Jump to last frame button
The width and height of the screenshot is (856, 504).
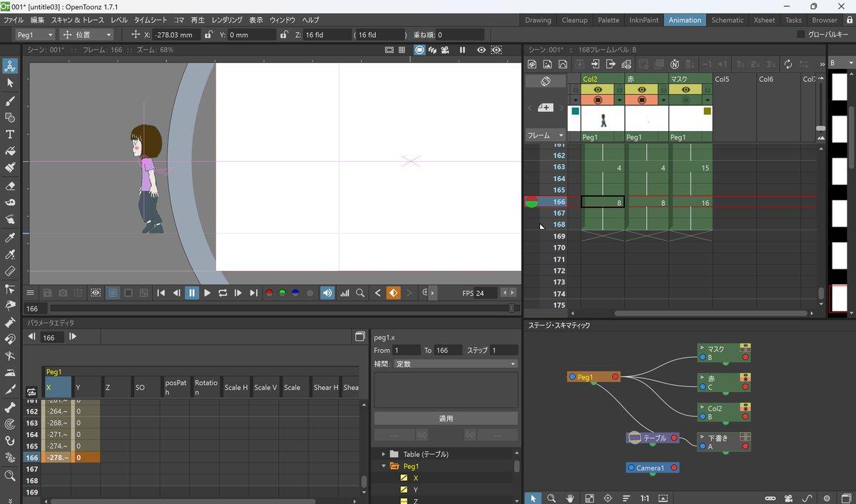click(x=253, y=293)
